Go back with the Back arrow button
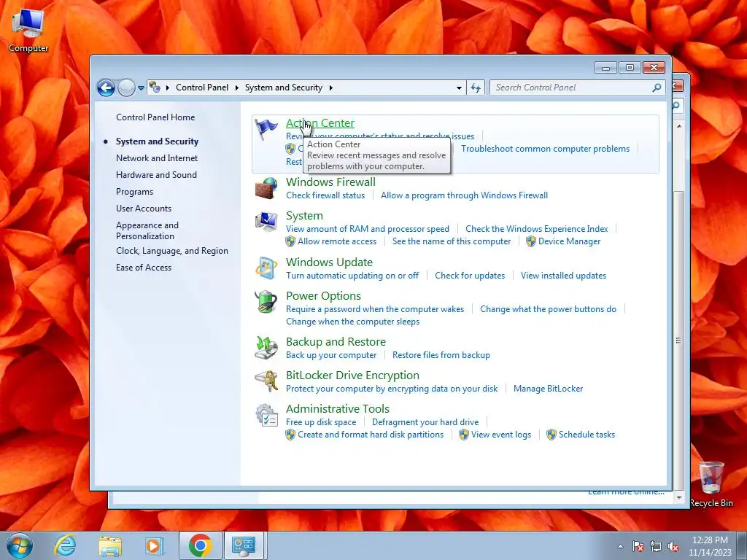This screenshot has height=560, width=747. coord(106,87)
